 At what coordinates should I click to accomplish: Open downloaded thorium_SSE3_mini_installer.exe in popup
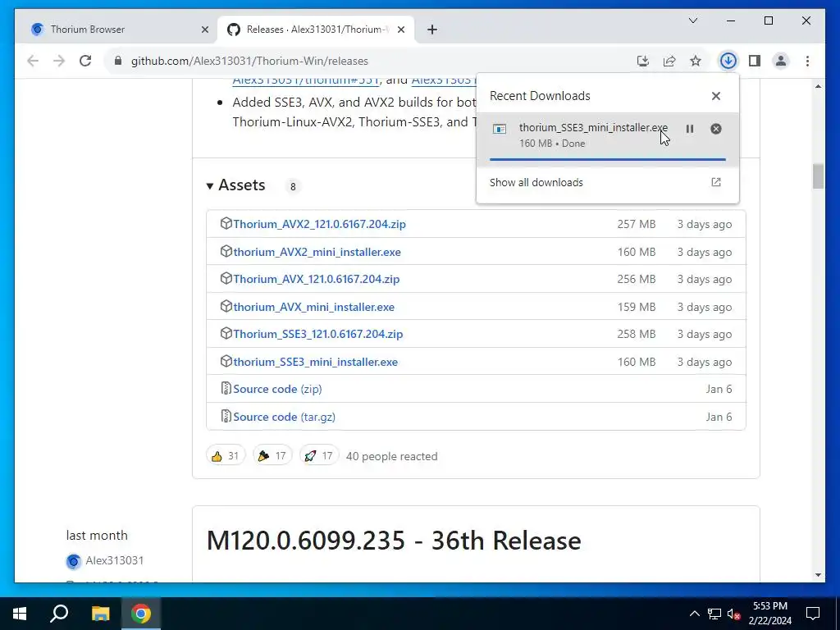click(x=593, y=127)
